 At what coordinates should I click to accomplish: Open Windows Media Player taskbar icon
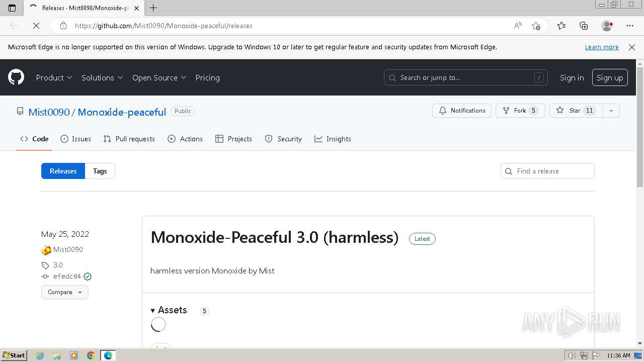coord(74,355)
